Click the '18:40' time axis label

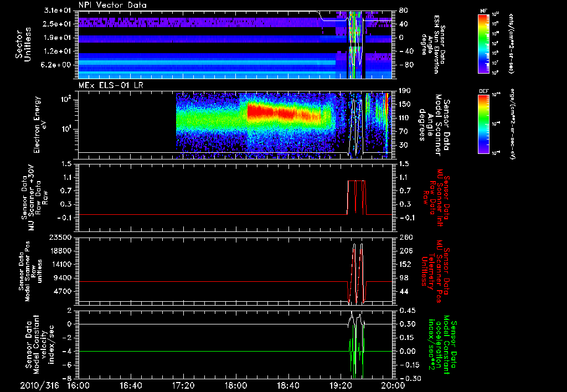coord(288,385)
